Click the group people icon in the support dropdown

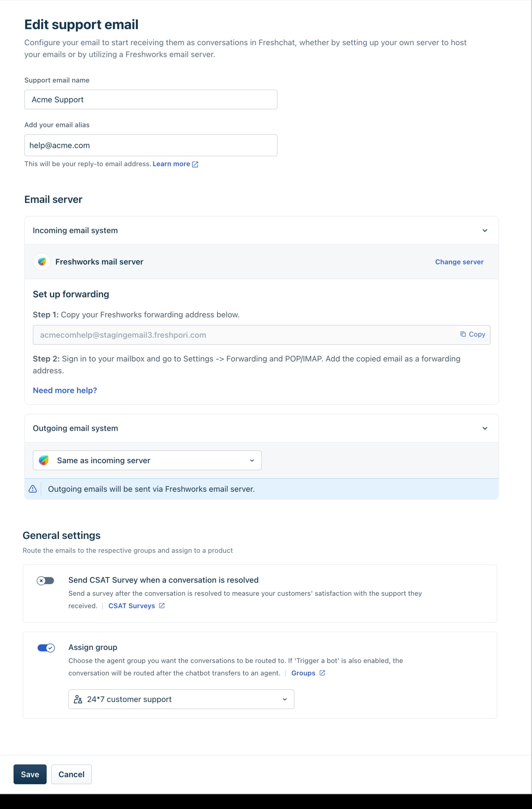point(78,699)
